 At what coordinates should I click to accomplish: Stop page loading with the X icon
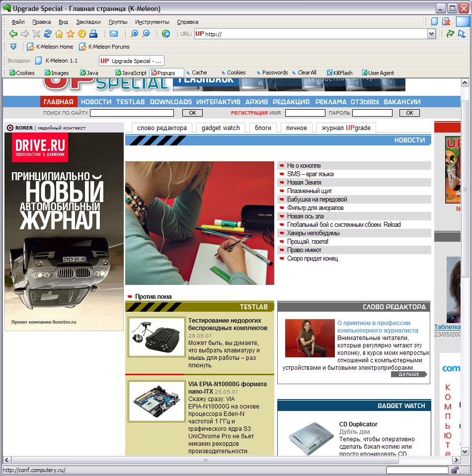36,34
